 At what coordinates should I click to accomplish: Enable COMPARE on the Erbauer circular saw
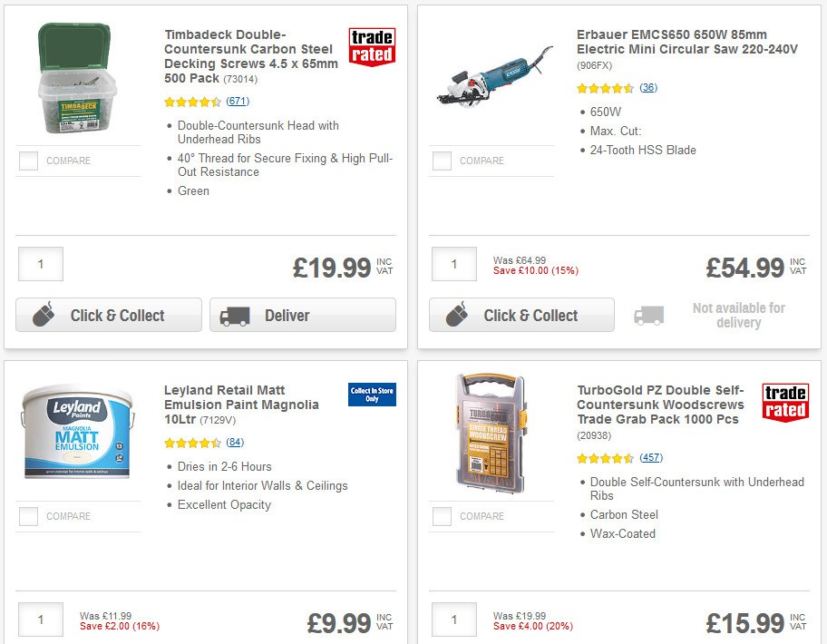(441, 161)
